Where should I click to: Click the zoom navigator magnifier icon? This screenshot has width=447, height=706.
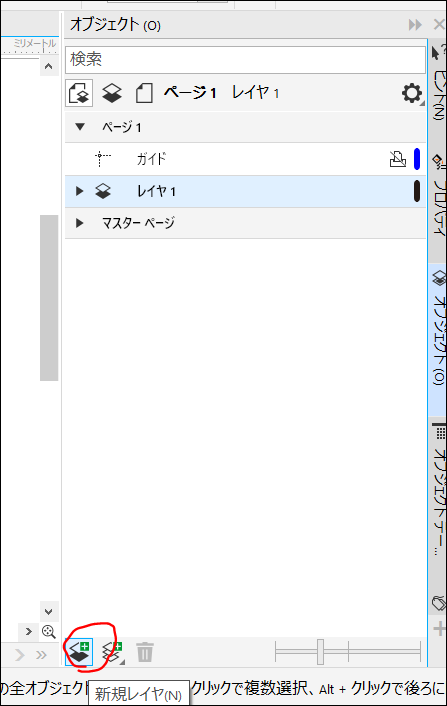coord(49,631)
